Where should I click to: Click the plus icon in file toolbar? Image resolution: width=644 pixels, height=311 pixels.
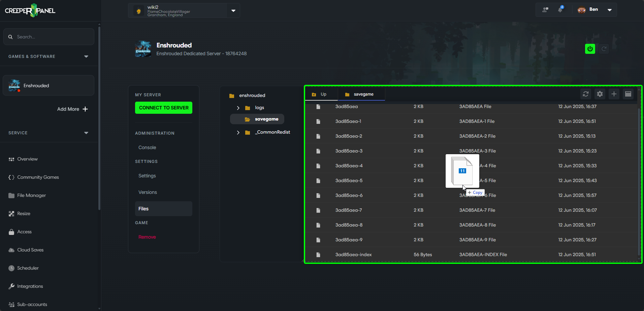point(614,94)
